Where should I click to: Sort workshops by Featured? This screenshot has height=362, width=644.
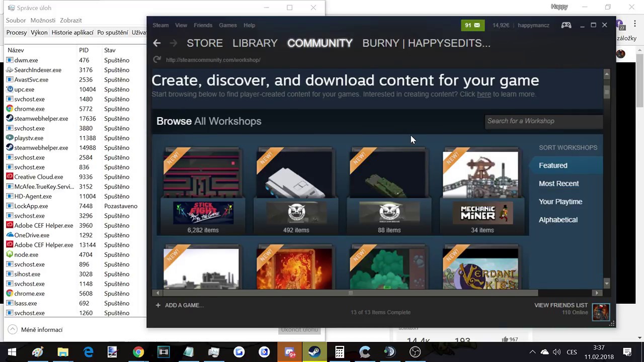coord(567,165)
